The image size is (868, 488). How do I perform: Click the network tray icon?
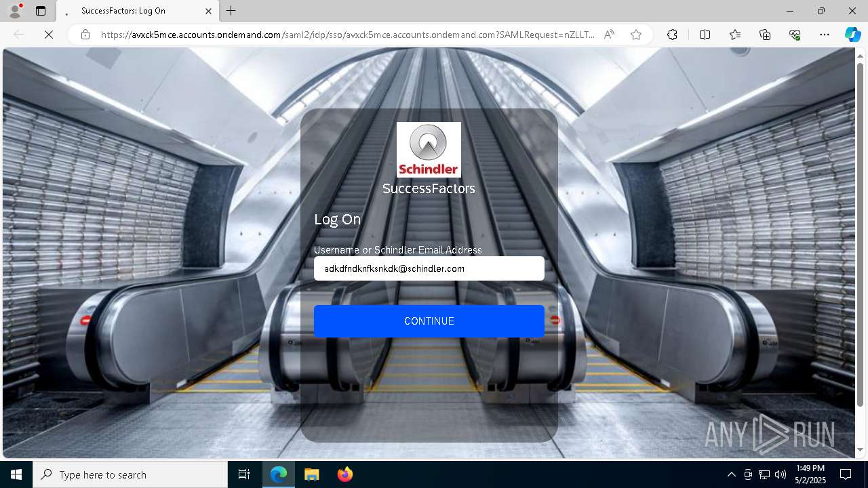pos(764,474)
